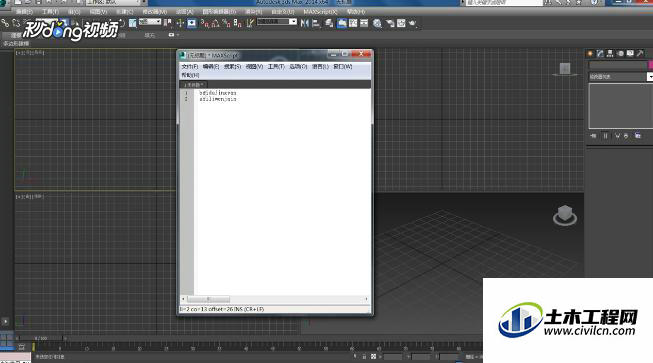Image resolution: width=653 pixels, height=363 pixels.
Task: Open the MAXScript menu in main menu bar
Action: pos(320,12)
